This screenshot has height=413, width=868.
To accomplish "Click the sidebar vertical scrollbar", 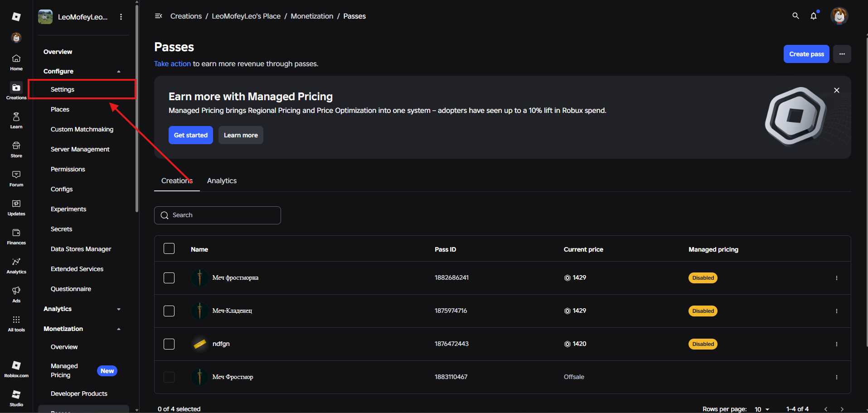I will pyautogui.click(x=137, y=109).
